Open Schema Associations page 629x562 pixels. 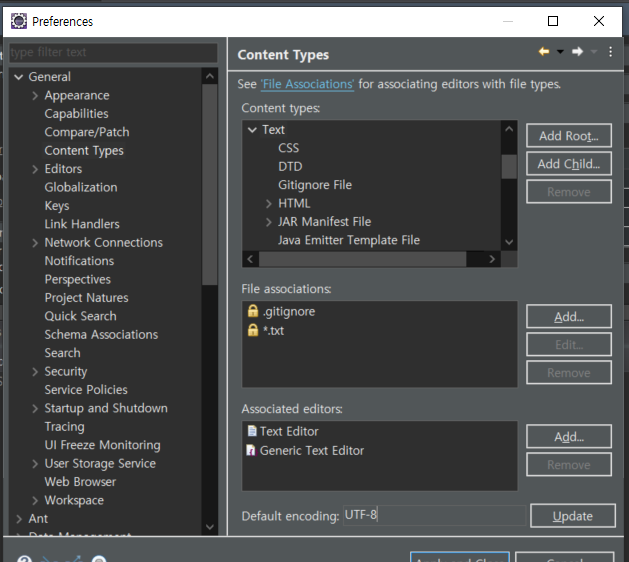coord(101,335)
